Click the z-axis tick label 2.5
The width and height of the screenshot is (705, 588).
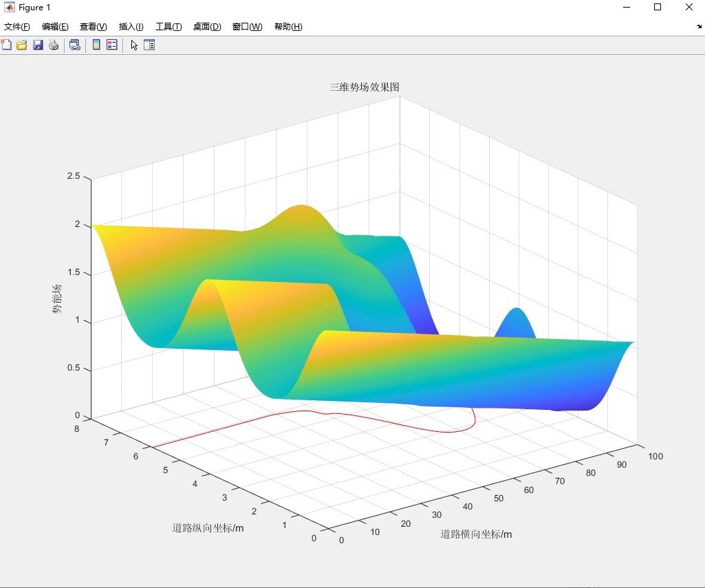(x=74, y=176)
